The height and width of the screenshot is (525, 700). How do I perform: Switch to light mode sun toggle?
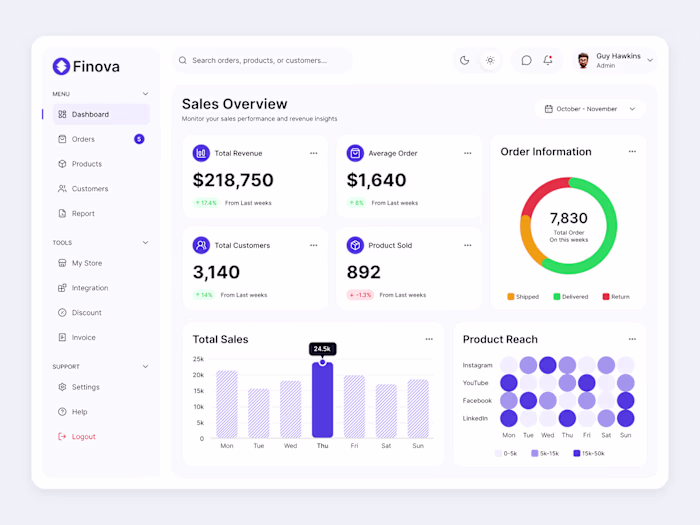pyautogui.click(x=490, y=60)
